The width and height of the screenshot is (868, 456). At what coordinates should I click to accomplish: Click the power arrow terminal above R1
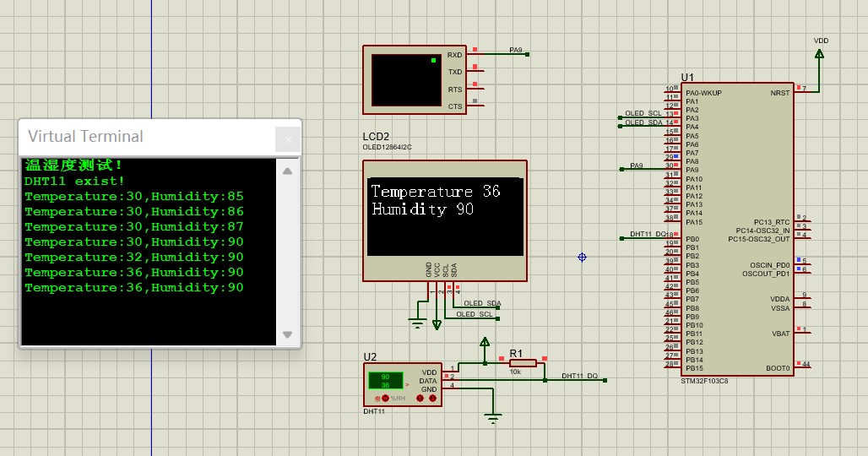(x=485, y=342)
